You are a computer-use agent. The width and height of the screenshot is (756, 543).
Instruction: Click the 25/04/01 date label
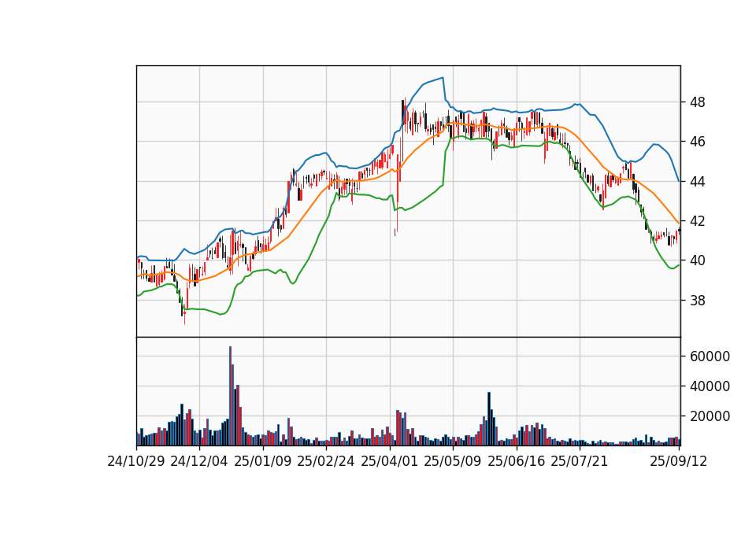(x=390, y=461)
